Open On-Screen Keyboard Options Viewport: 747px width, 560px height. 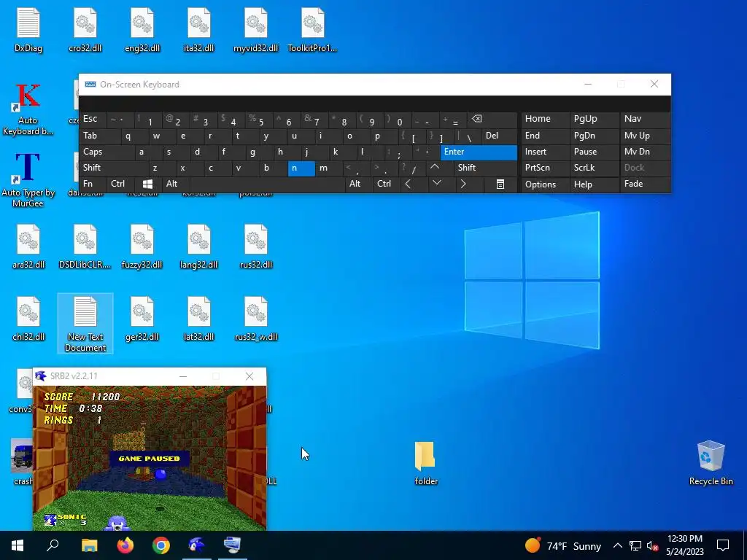[x=544, y=184]
